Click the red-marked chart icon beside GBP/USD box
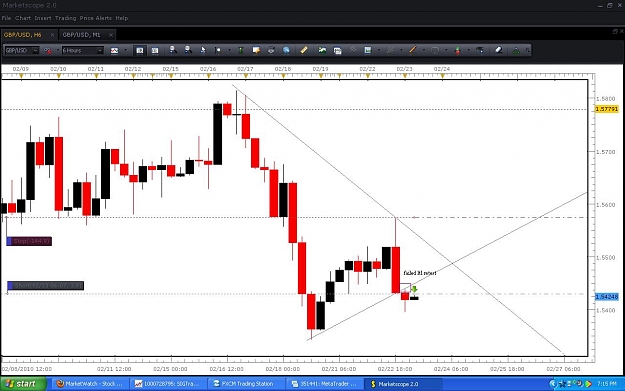The height and width of the screenshot is (391, 625). coord(47,51)
